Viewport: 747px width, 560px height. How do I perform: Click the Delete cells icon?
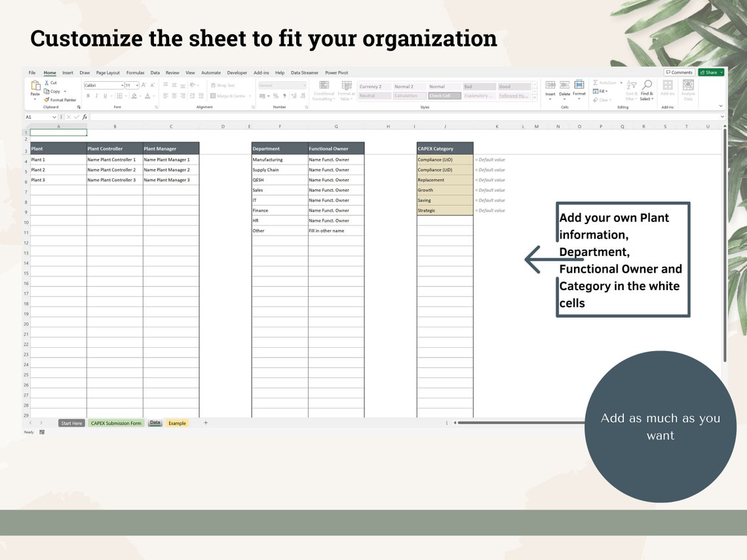point(564,85)
